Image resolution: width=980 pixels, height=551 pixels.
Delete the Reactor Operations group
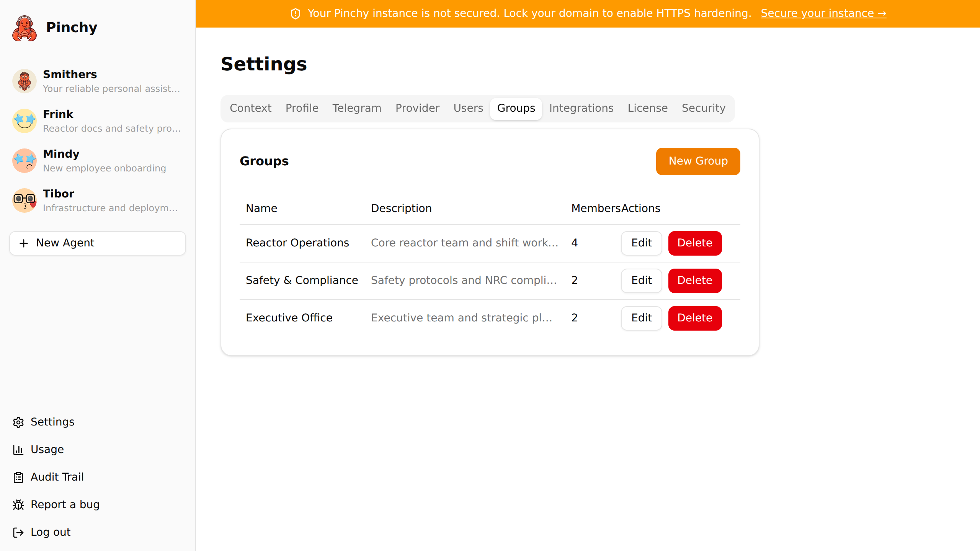pyautogui.click(x=695, y=243)
